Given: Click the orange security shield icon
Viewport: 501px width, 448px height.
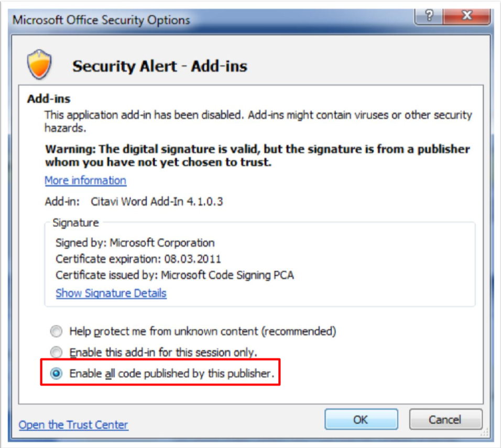Looking at the screenshot, I should coord(40,64).
